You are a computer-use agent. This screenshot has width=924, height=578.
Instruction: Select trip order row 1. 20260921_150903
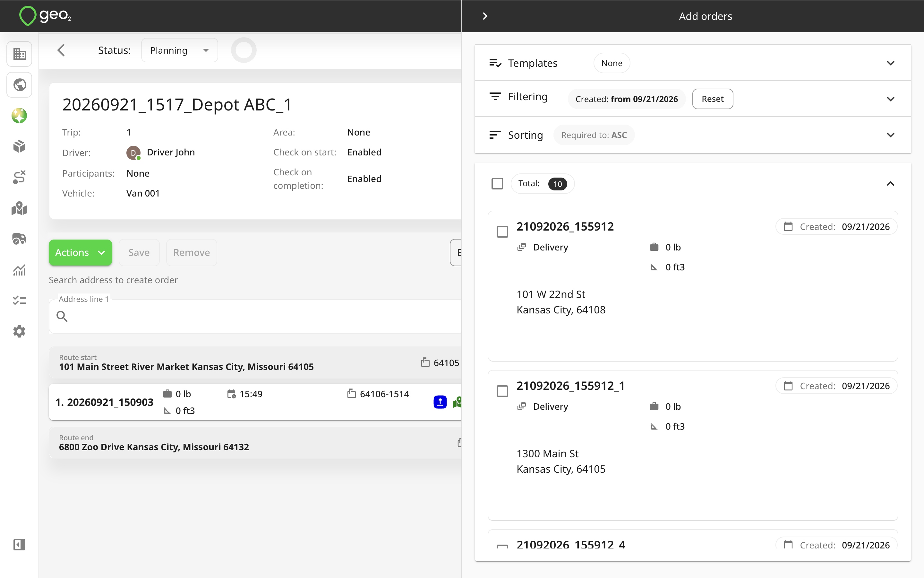click(255, 402)
